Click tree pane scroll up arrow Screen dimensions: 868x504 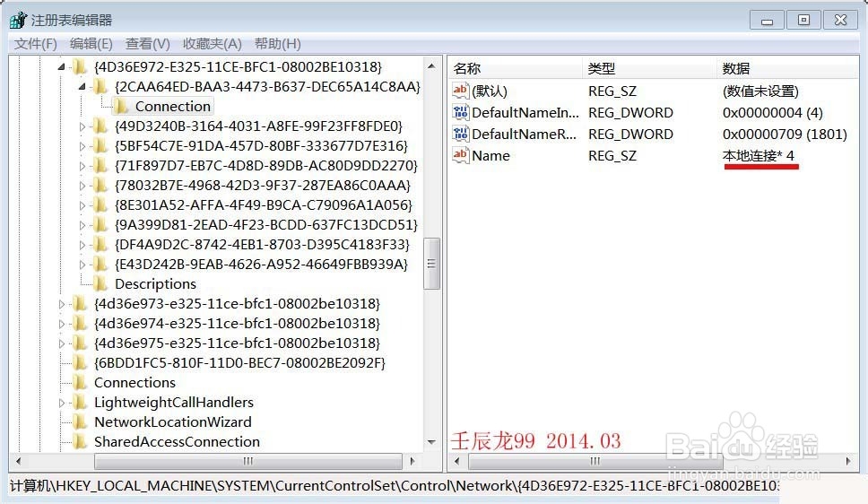pyautogui.click(x=432, y=66)
